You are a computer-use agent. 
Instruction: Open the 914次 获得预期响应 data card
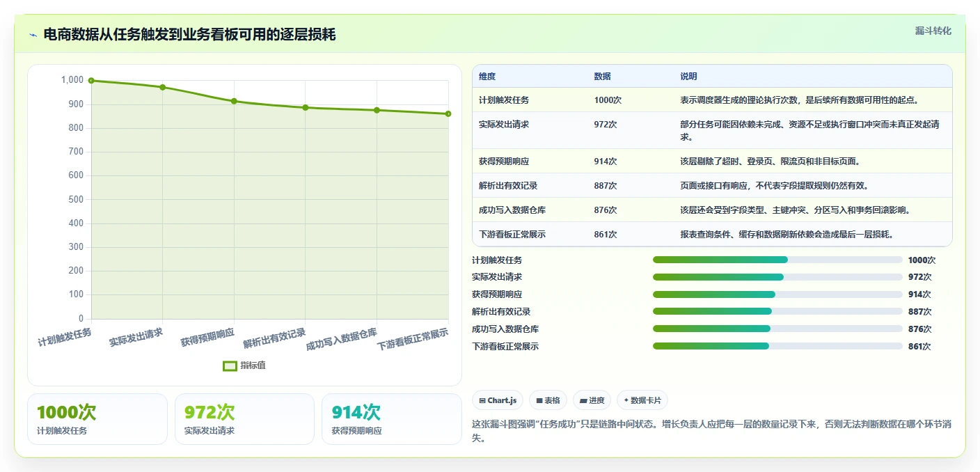coord(392,419)
